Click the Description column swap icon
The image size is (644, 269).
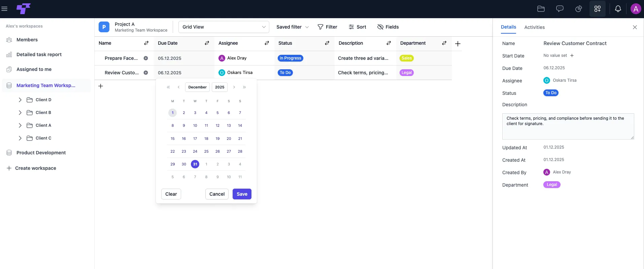click(388, 43)
